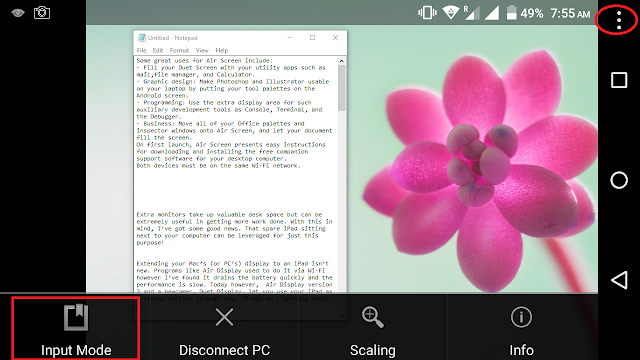Click the roaming signal strength icon

[471, 13]
